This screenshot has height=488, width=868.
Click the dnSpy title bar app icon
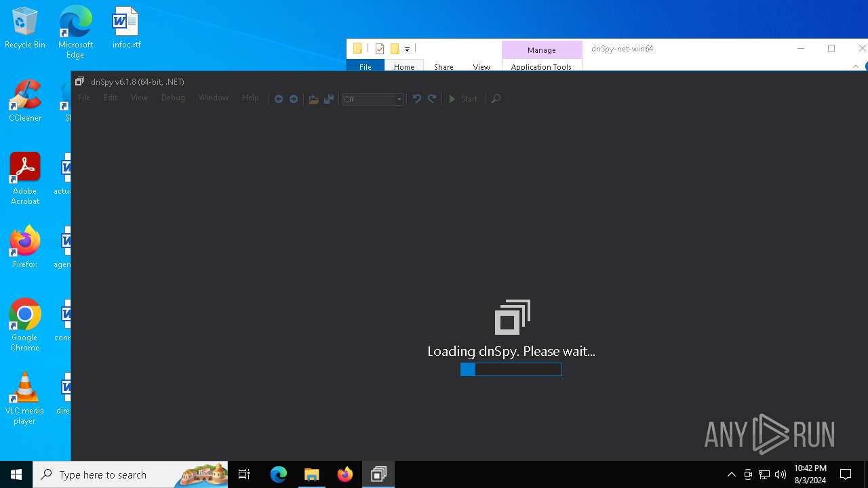[79, 81]
